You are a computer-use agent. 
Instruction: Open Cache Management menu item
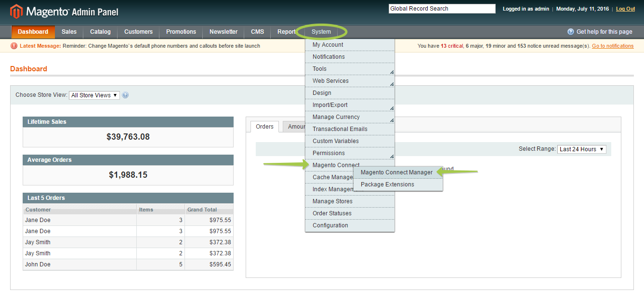329,177
